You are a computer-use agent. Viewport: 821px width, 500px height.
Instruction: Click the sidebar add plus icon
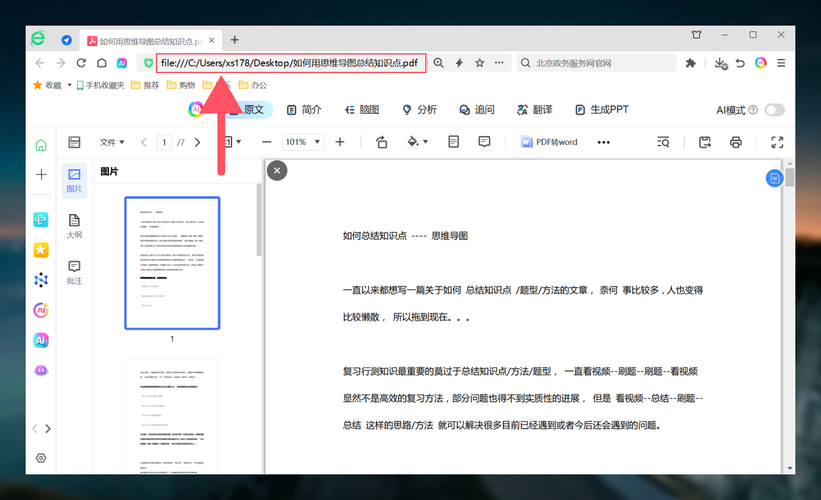click(x=41, y=174)
